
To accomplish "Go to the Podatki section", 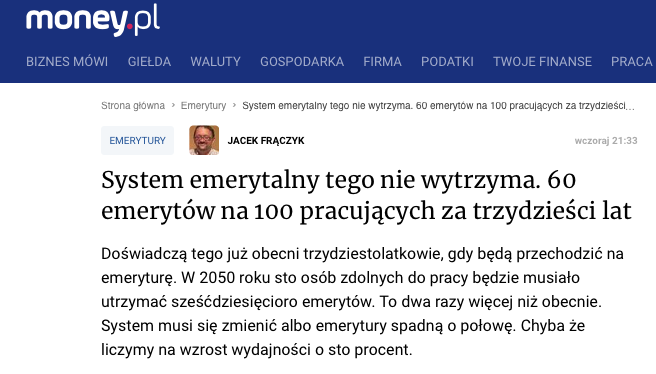I will 447,62.
